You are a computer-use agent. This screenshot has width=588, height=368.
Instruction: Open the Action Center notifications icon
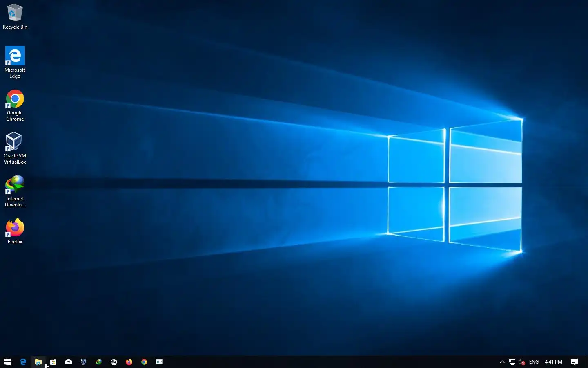[x=575, y=362]
